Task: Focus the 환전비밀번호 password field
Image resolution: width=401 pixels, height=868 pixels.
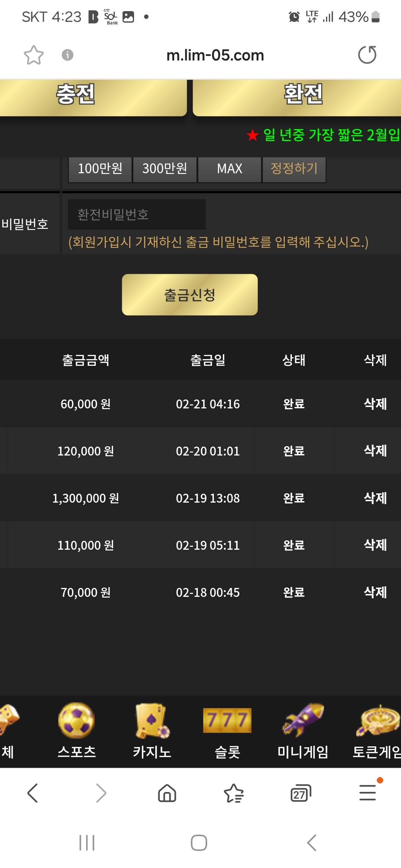Action: pos(137,214)
